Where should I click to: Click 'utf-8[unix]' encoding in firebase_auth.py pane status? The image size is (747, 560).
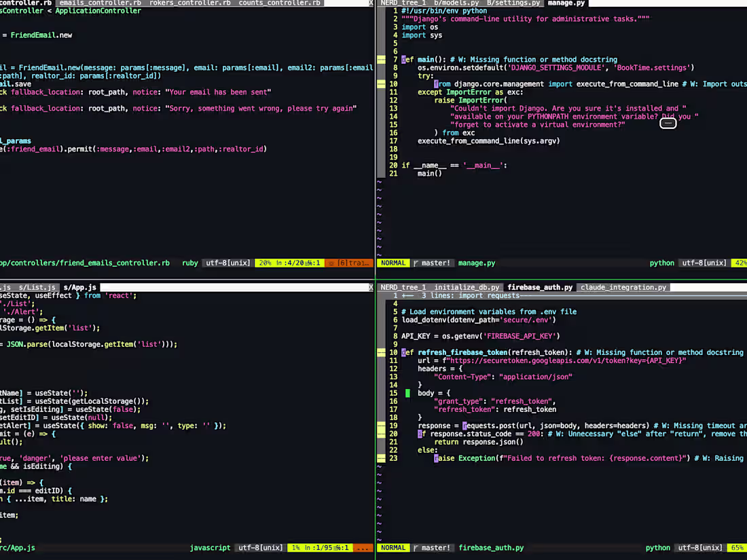(700, 548)
